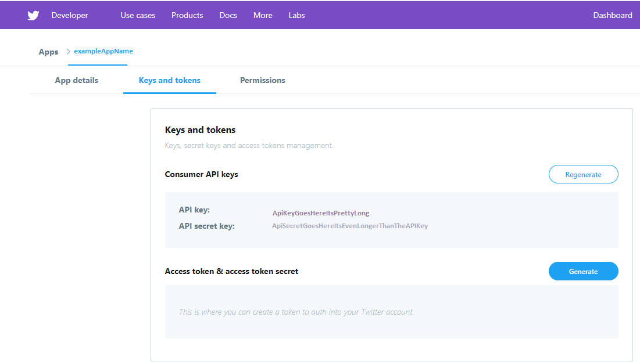Image resolution: width=640 pixels, height=364 pixels.
Task: Open the Use cases menu
Action: coord(138,16)
